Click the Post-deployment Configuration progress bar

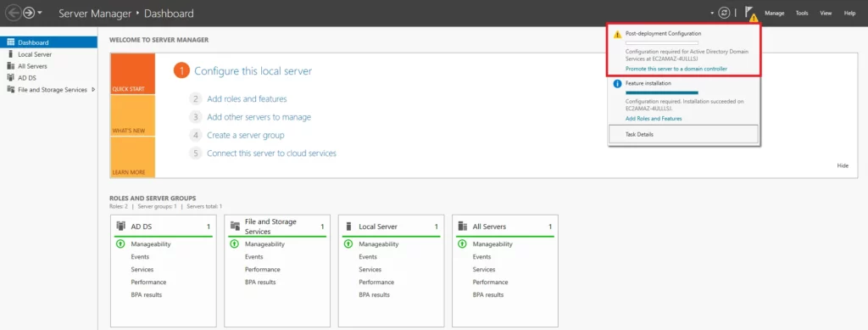[x=661, y=42]
